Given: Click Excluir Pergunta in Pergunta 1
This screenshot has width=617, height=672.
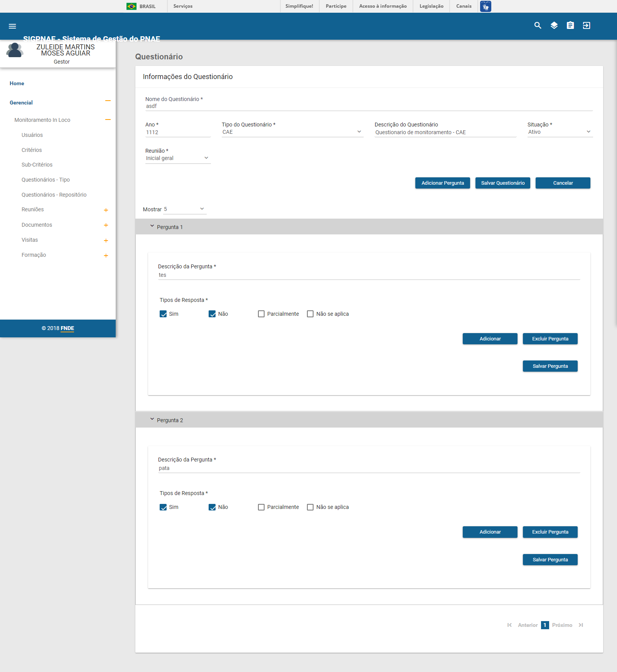Looking at the screenshot, I should [550, 339].
